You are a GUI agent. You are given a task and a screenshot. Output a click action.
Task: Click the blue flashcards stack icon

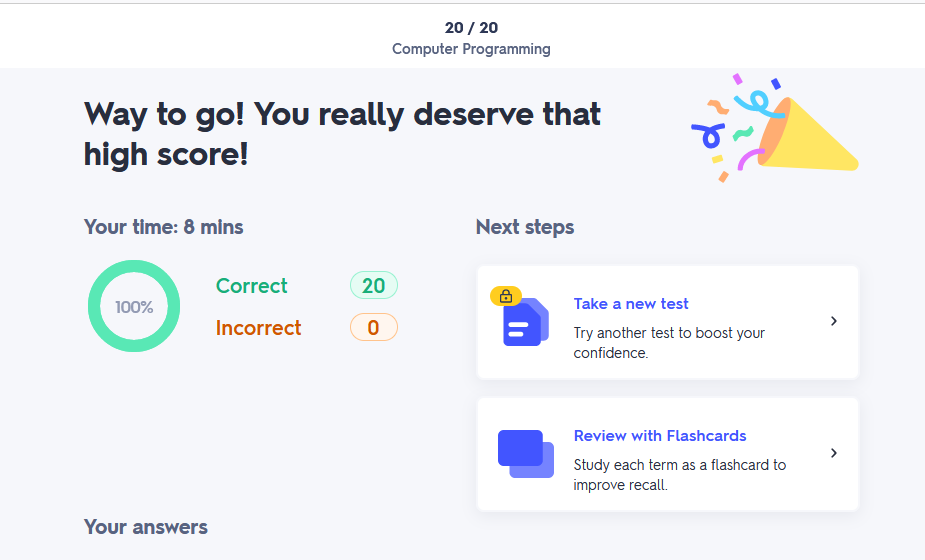pos(526,454)
